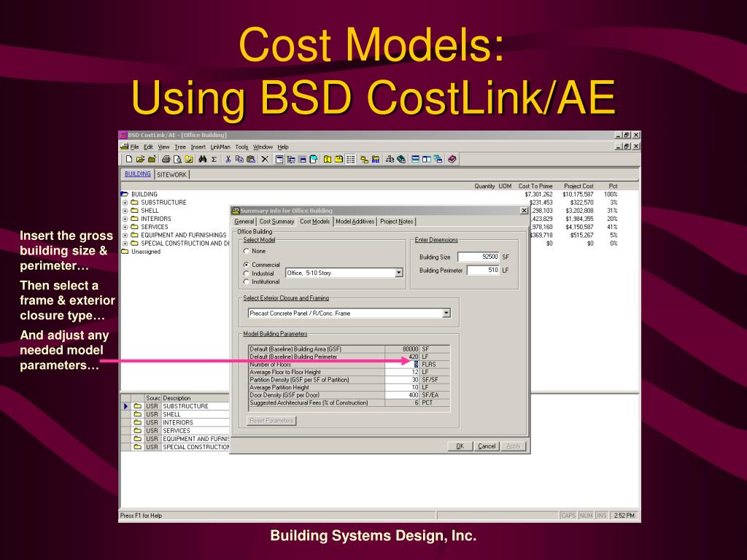The height and width of the screenshot is (560, 747).
Task: Open the LinkMan menu
Action: pyautogui.click(x=220, y=147)
